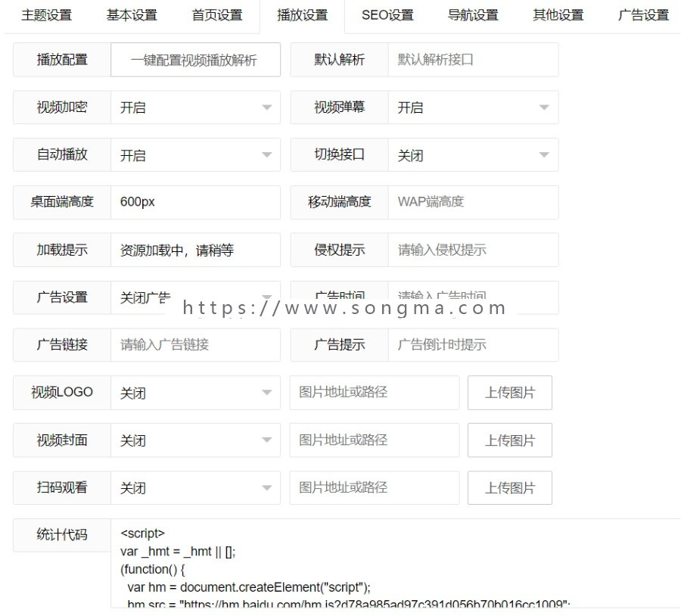The height and width of the screenshot is (616, 681).
Task: Click the 视频LOGO image path field
Action: [x=375, y=393]
